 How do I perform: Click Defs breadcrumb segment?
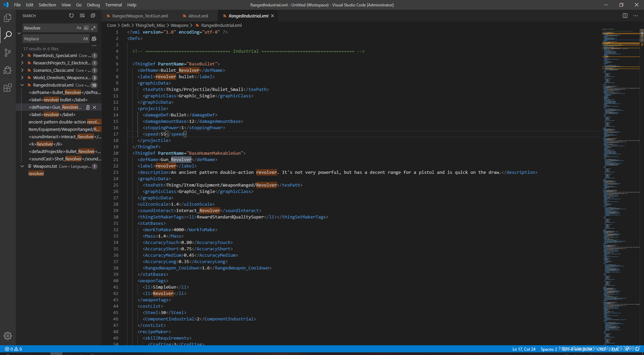click(x=126, y=25)
